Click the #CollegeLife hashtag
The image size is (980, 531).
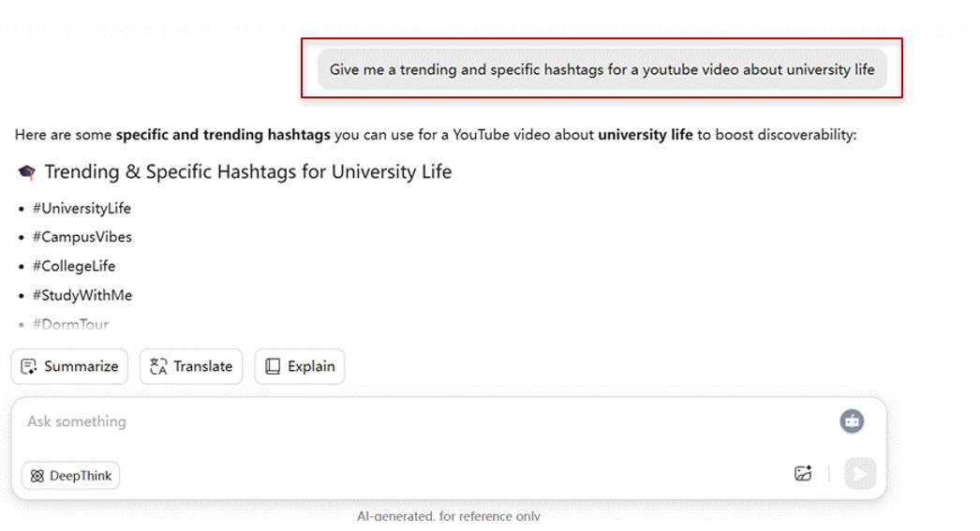pyautogui.click(x=74, y=266)
